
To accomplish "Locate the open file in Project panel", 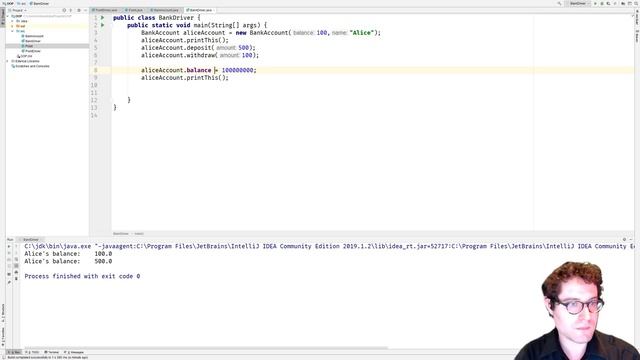I will coord(64,10).
